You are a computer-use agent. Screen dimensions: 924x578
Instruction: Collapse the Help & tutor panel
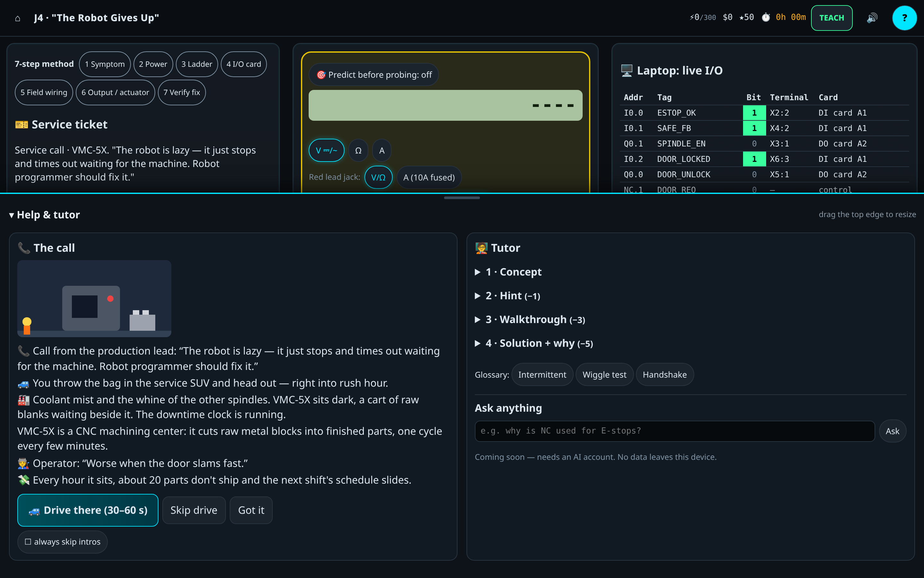click(45, 215)
